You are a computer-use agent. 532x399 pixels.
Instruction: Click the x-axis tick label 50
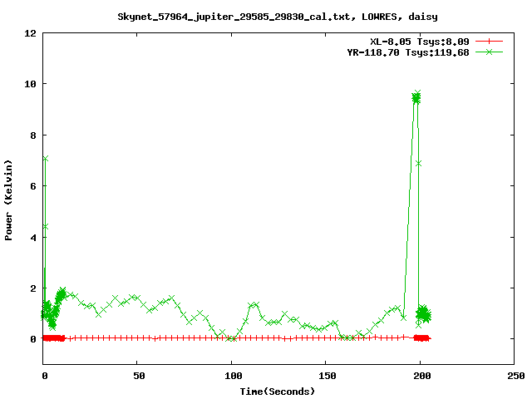(x=139, y=376)
